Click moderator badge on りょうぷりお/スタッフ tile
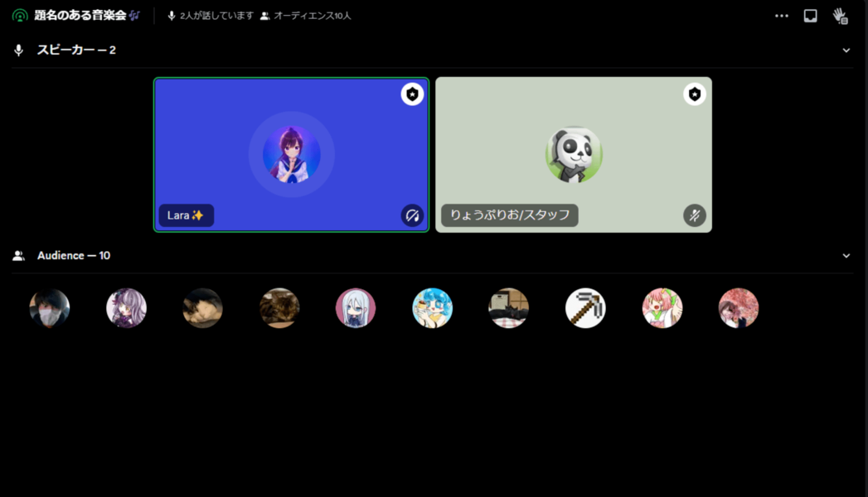 [695, 94]
